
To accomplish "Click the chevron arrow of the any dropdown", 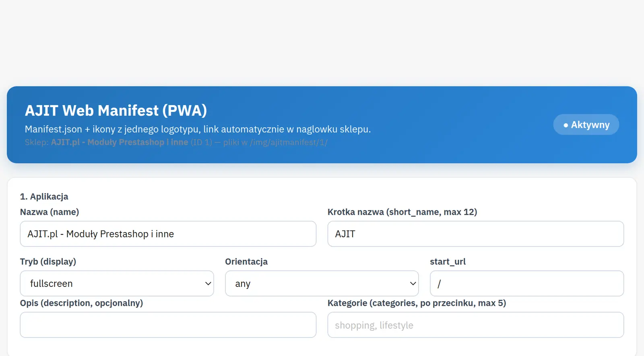I will pyautogui.click(x=413, y=283).
